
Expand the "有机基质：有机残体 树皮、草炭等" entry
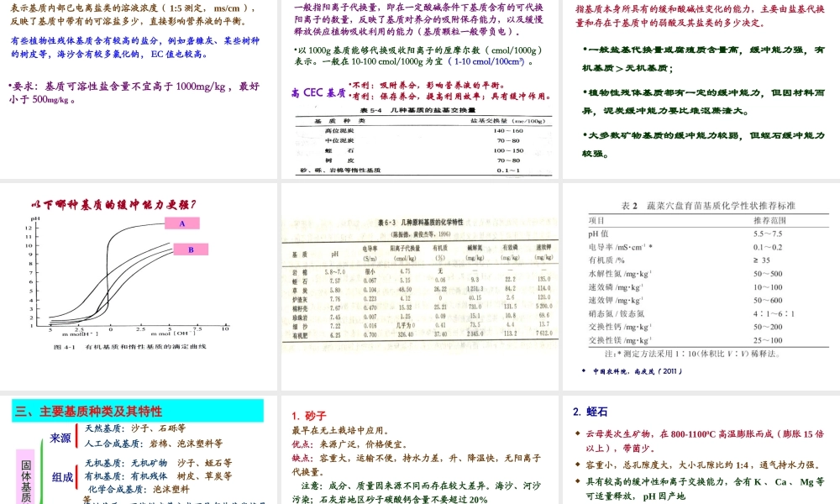coord(157,477)
